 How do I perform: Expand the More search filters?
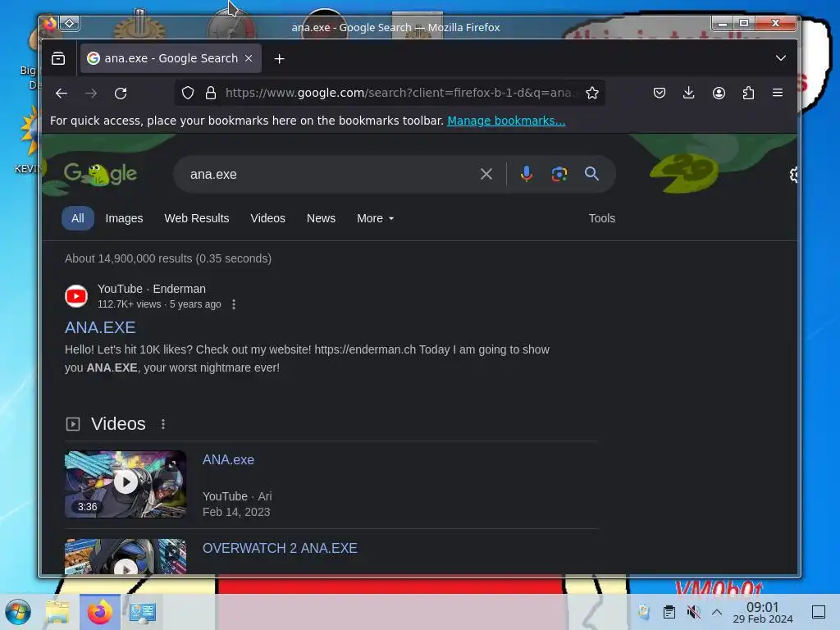(375, 218)
